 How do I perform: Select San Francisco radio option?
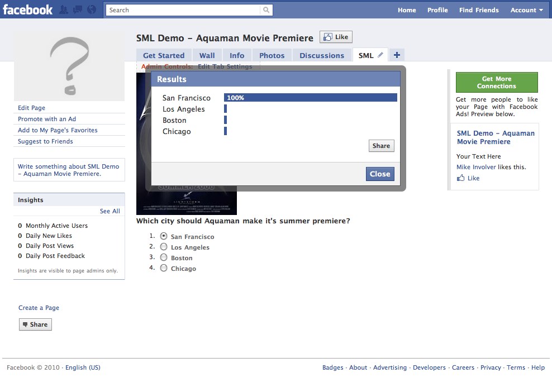[164, 236]
